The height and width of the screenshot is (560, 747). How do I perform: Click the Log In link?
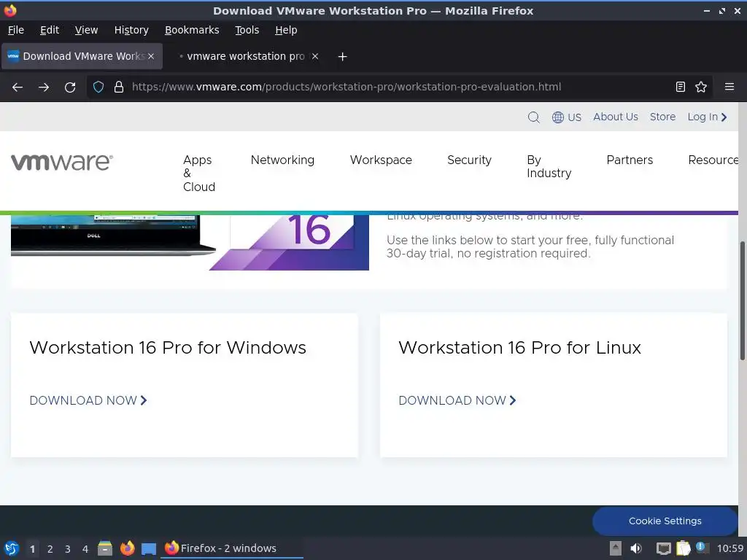pyautogui.click(x=707, y=117)
